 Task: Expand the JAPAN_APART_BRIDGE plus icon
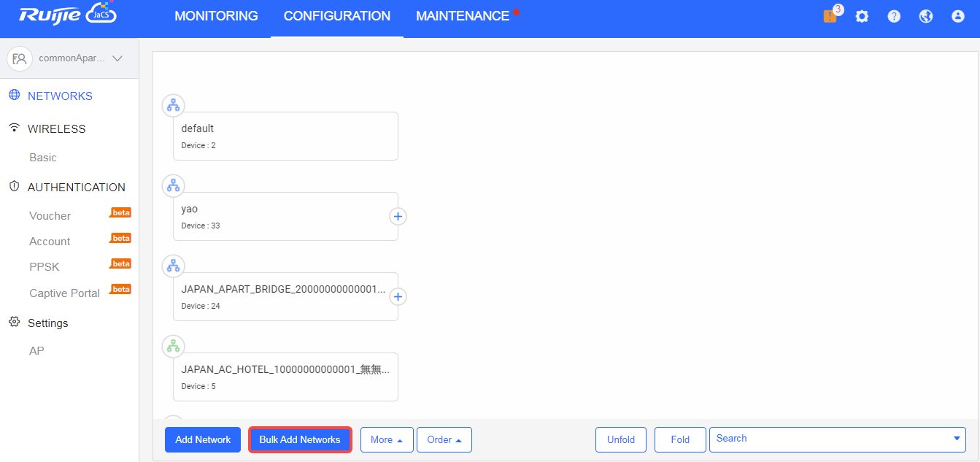[398, 296]
